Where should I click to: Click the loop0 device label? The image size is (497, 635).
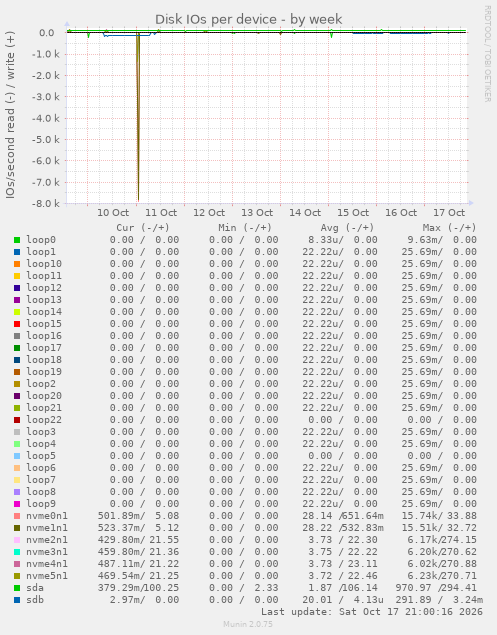pyautogui.click(x=41, y=240)
